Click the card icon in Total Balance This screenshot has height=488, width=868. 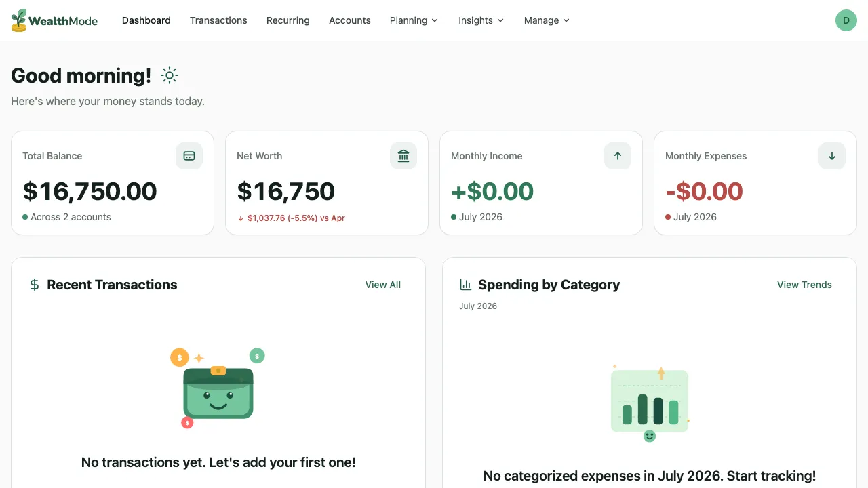189,156
